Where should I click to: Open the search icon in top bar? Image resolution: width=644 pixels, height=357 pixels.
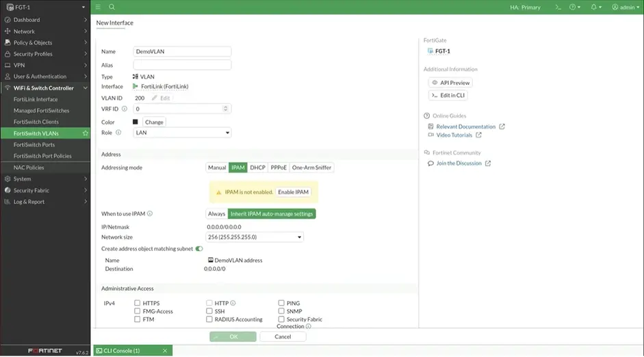tap(112, 7)
